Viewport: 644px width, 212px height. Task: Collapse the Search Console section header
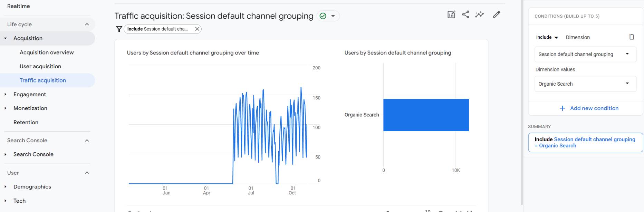point(87,141)
